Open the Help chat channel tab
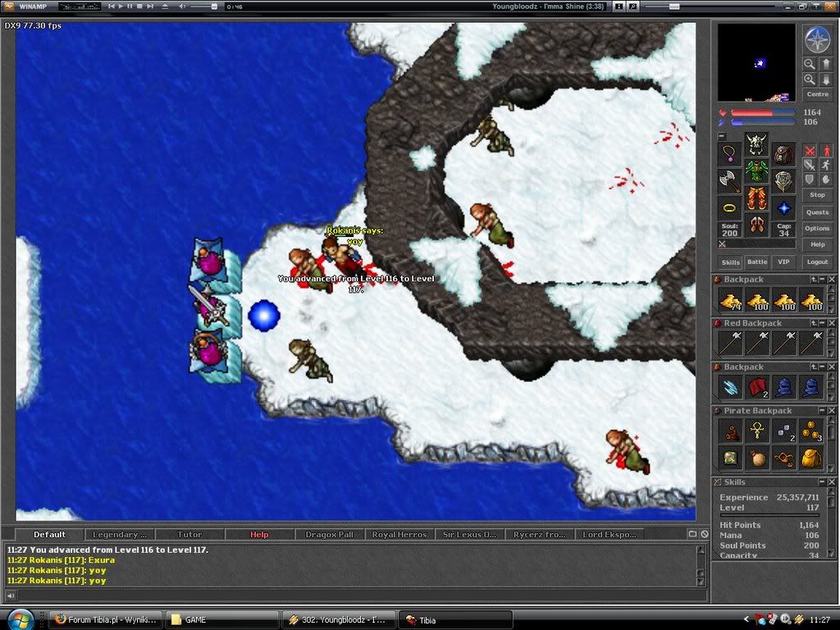Image resolution: width=840 pixels, height=630 pixels. pyautogui.click(x=259, y=535)
